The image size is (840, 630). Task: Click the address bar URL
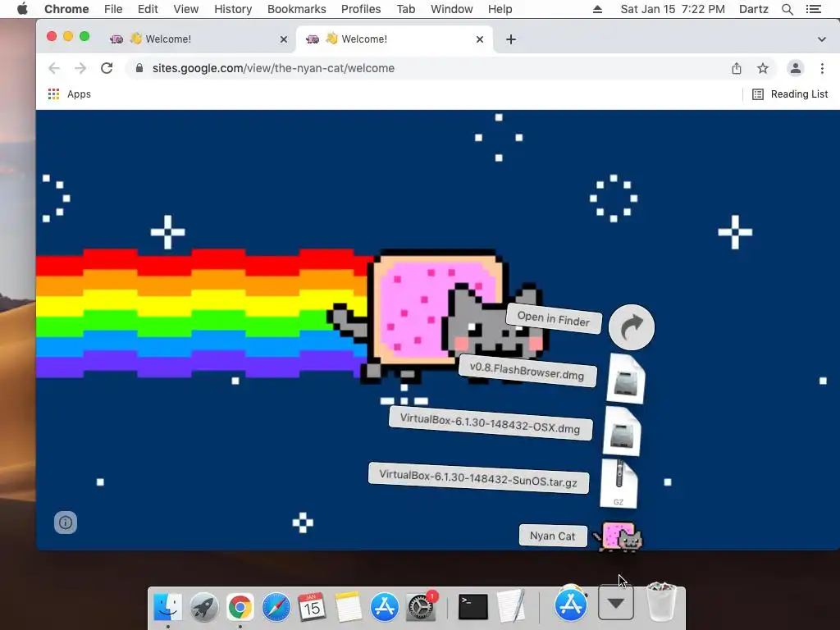click(273, 68)
